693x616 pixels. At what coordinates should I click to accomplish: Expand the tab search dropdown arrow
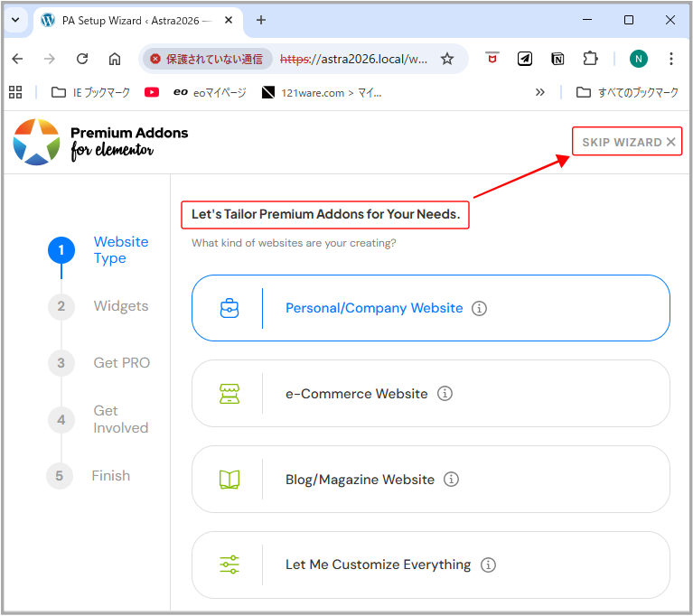(x=15, y=20)
